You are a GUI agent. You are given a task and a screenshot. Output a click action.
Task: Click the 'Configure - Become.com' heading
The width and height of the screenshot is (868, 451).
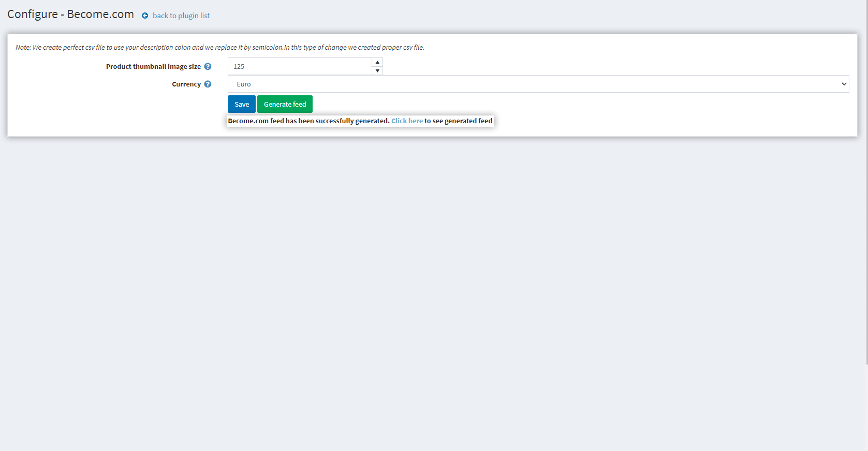70,14
